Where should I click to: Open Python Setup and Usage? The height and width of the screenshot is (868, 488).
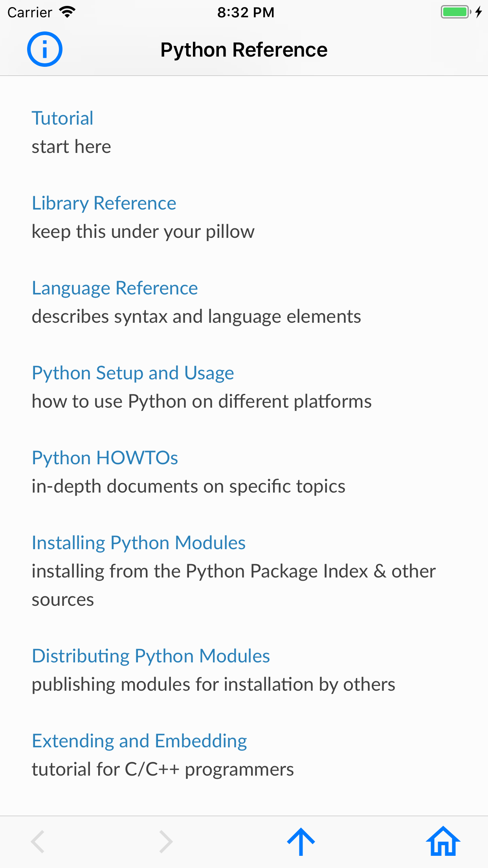(133, 373)
